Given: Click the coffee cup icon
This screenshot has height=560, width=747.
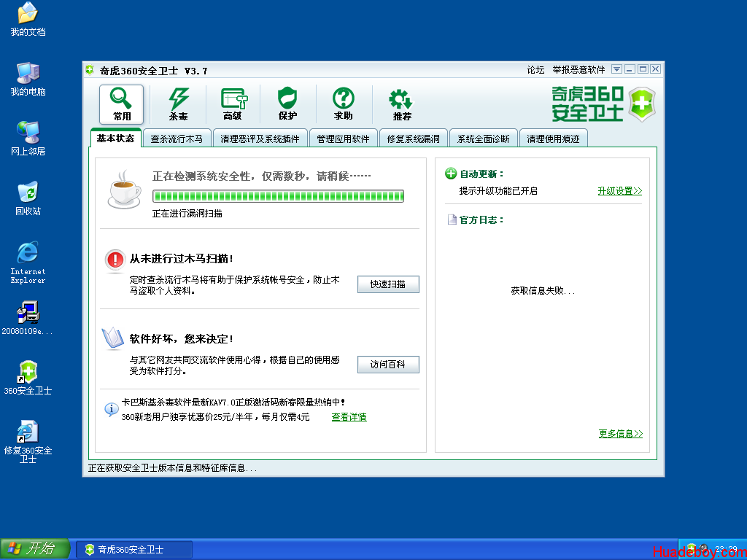Looking at the screenshot, I should tap(124, 190).
